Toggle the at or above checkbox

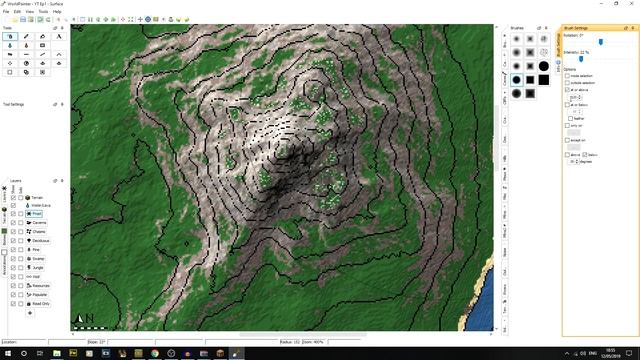[567, 89]
